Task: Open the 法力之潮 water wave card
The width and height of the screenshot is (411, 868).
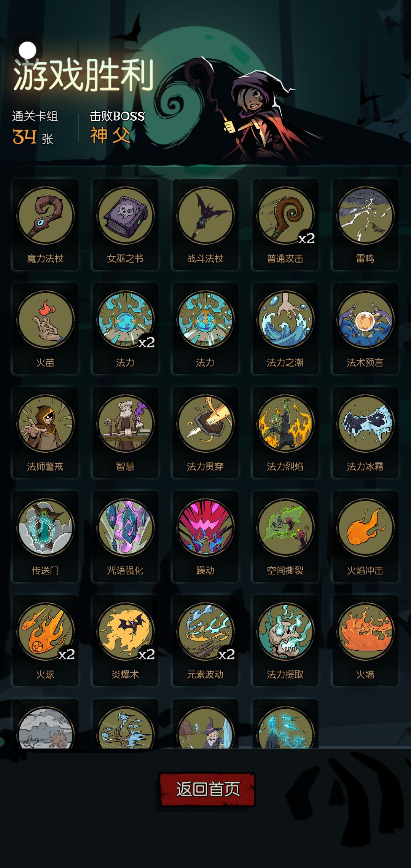Action: click(x=285, y=329)
